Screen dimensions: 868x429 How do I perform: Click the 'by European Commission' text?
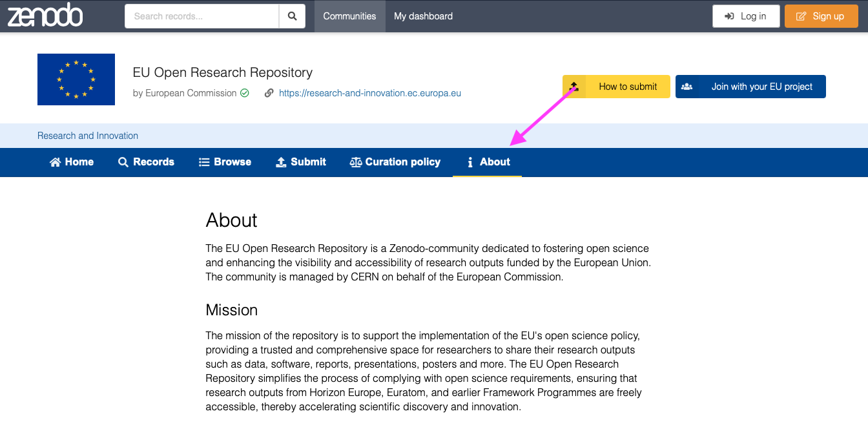pos(185,93)
